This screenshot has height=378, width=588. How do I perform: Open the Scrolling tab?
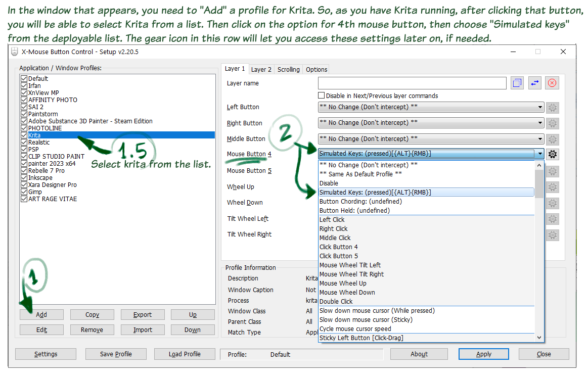(x=288, y=69)
